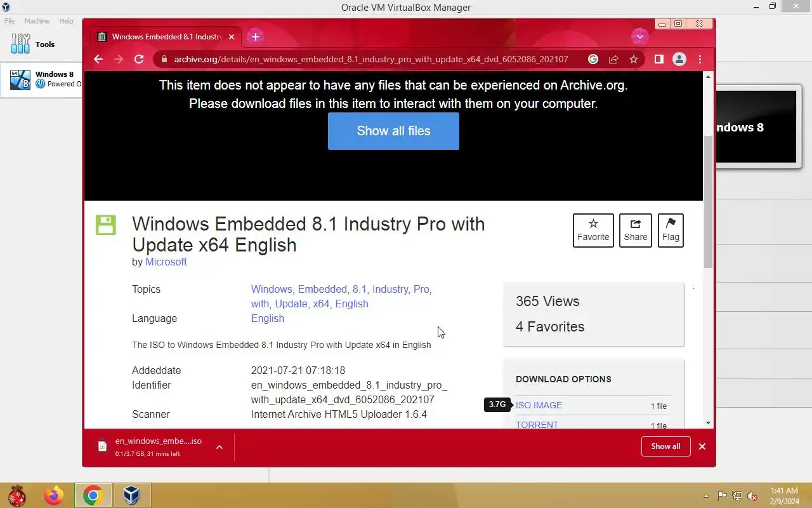This screenshot has height=508, width=812.
Task: Click the TORRENT download link
Action: pyautogui.click(x=537, y=425)
